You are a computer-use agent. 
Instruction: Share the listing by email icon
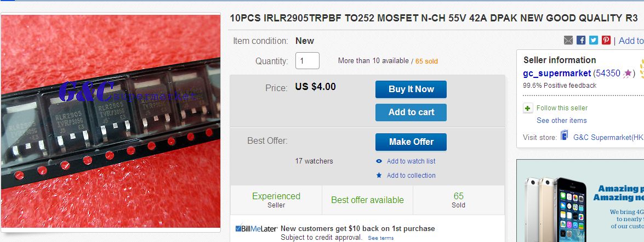[568, 40]
